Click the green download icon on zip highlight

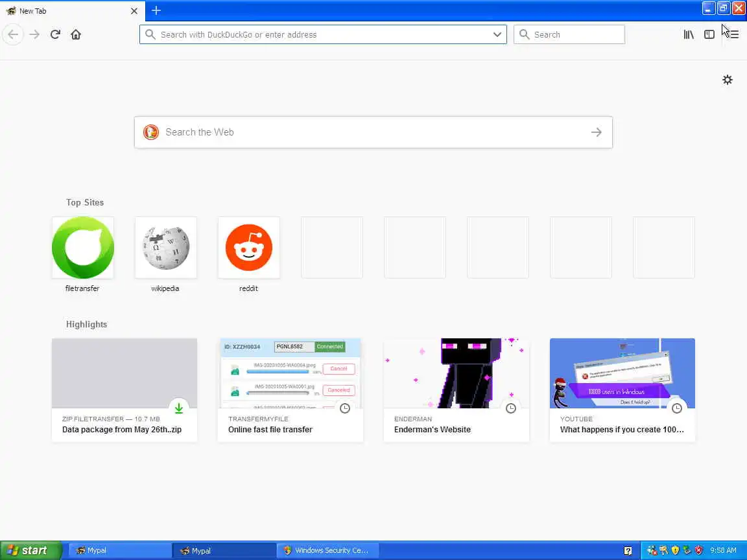pyautogui.click(x=179, y=408)
